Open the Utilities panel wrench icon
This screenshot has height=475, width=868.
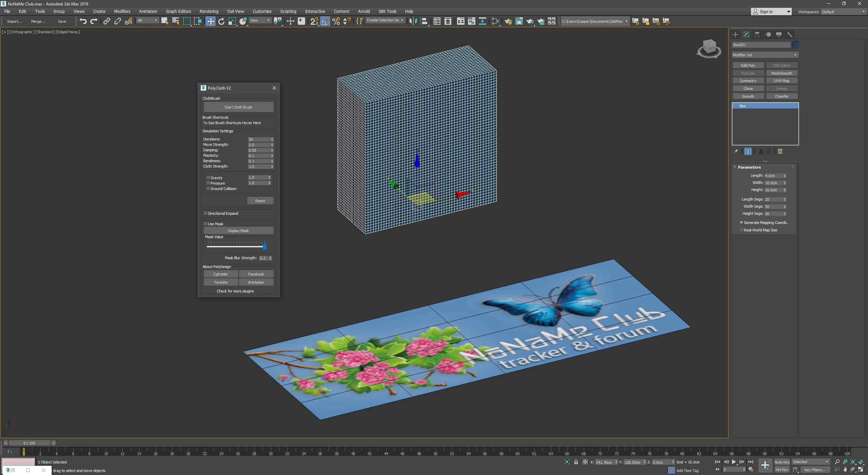(x=790, y=34)
